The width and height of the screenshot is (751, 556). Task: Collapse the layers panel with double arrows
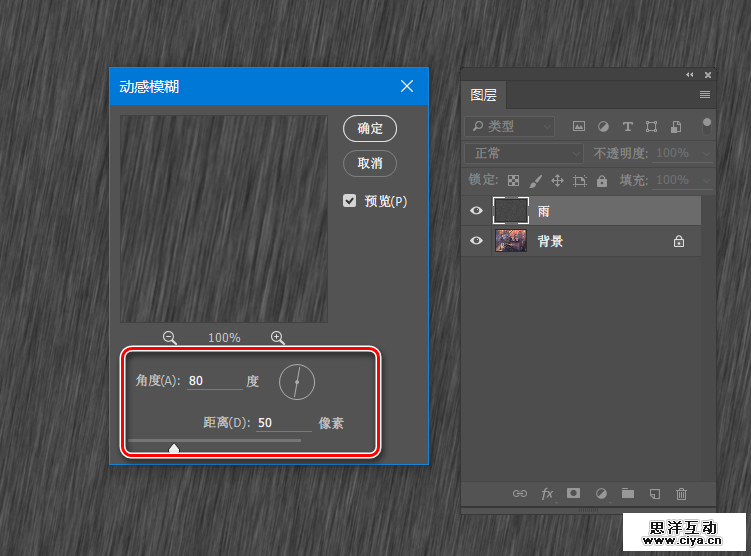[x=690, y=75]
